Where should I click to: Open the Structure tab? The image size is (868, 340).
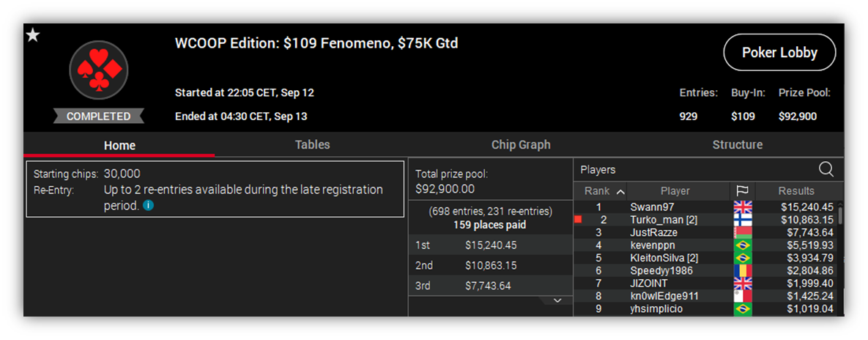coord(738,144)
